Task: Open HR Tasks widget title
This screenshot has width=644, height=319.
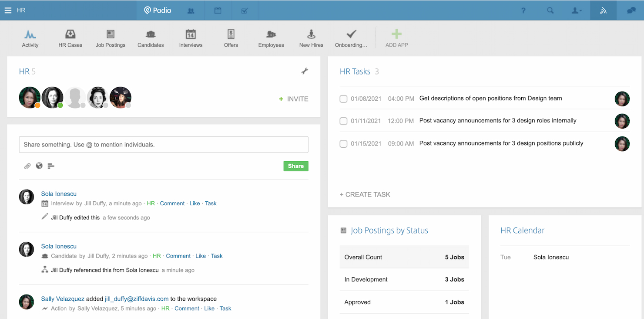Action: (x=355, y=71)
